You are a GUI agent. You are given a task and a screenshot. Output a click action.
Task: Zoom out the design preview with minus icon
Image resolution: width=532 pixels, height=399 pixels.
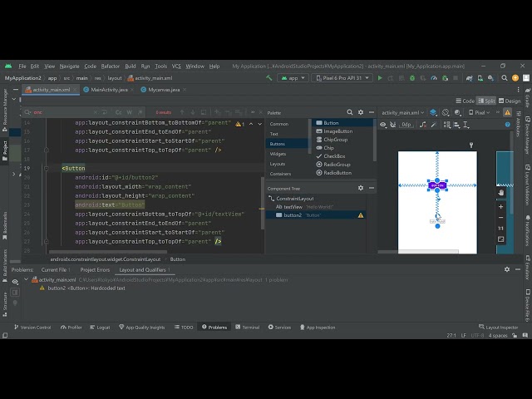click(x=500, y=218)
